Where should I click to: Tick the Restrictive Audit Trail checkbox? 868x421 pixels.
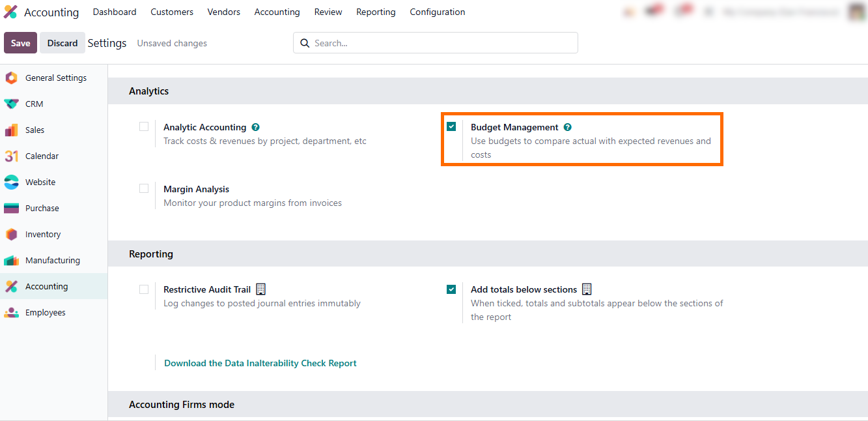point(144,289)
